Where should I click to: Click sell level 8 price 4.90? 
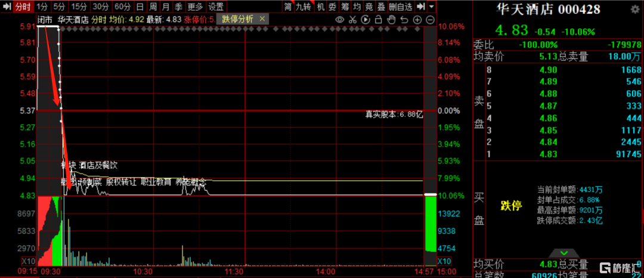tap(549, 70)
